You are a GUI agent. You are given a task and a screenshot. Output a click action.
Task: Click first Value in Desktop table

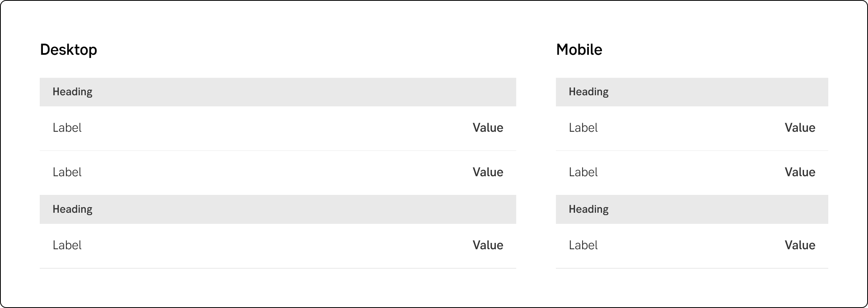488,128
